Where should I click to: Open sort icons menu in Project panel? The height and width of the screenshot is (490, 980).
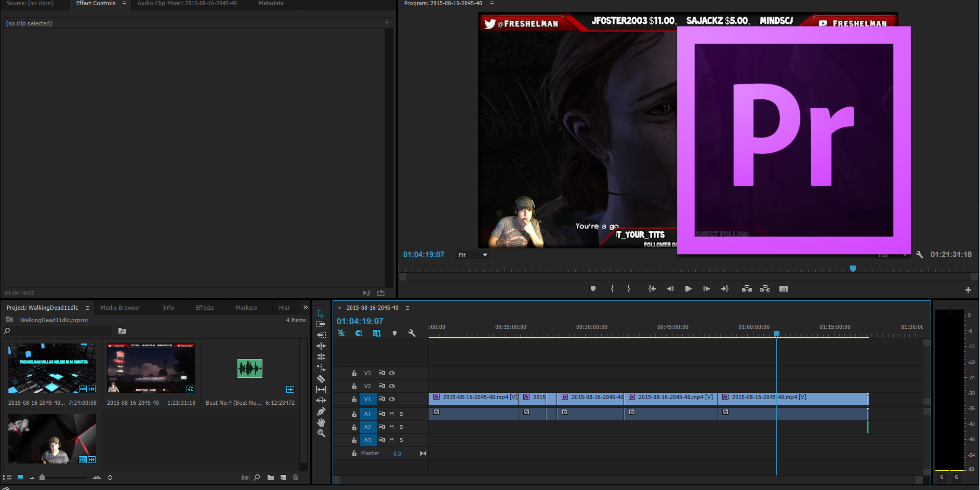point(110,478)
